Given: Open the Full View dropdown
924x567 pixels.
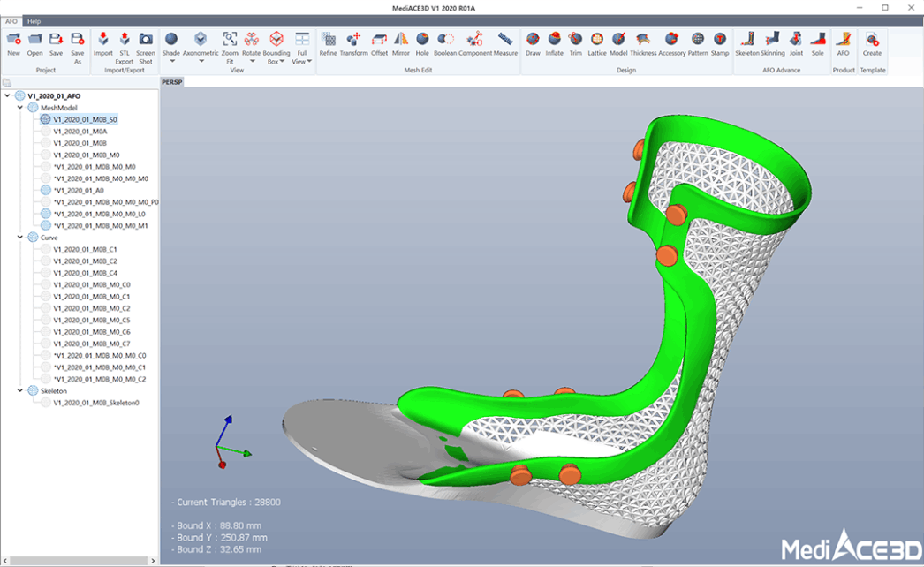Looking at the screenshot, I should (x=309, y=61).
